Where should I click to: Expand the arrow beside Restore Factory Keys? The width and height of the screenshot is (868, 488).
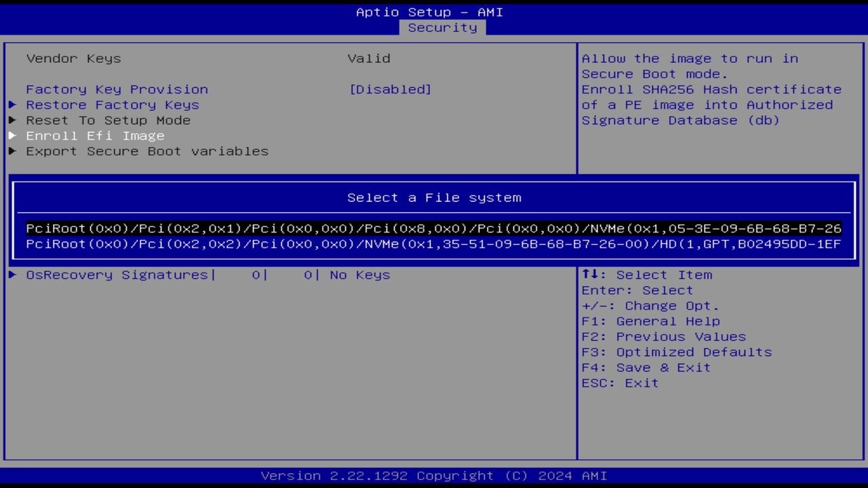pyautogui.click(x=13, y=105)
